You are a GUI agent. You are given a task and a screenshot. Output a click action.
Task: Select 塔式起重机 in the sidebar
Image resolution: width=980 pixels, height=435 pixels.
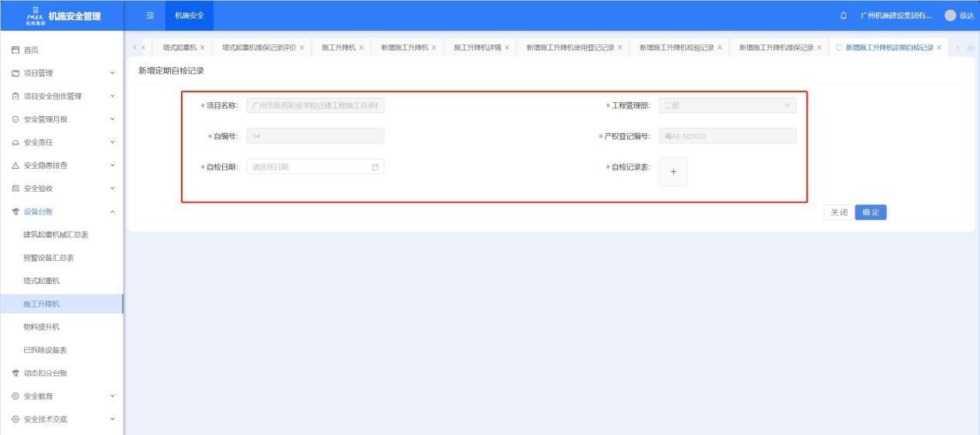(42, 280)
